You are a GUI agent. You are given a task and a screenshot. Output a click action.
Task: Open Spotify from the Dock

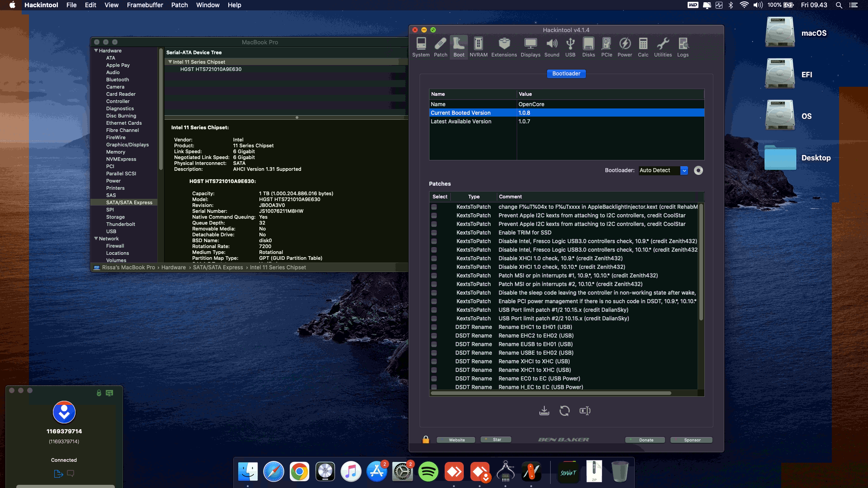(428, 472)
